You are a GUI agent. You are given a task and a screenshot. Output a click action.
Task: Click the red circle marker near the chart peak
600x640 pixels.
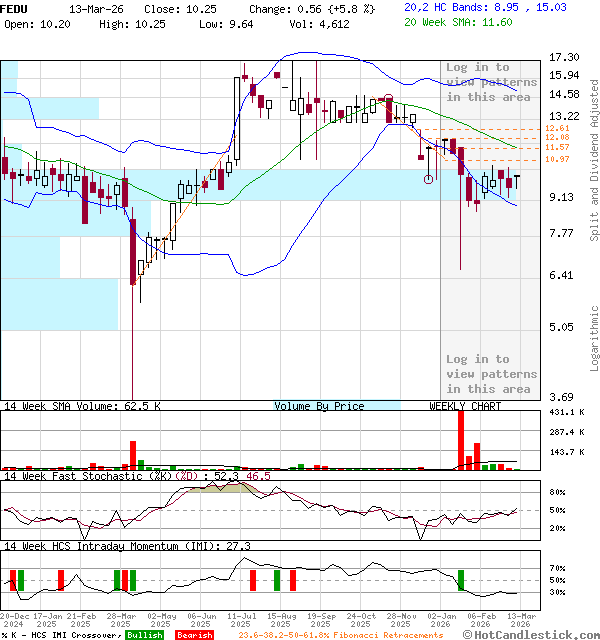tap(389, 98)
